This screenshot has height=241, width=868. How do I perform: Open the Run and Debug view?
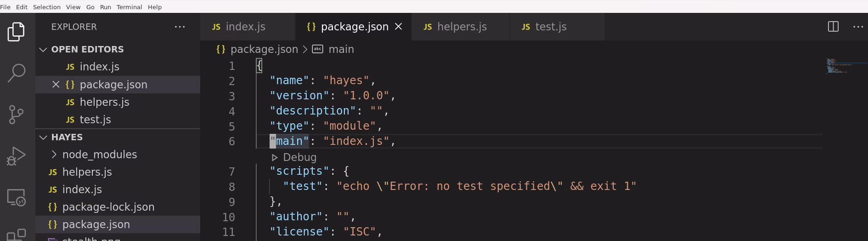(x=17, y=156)
